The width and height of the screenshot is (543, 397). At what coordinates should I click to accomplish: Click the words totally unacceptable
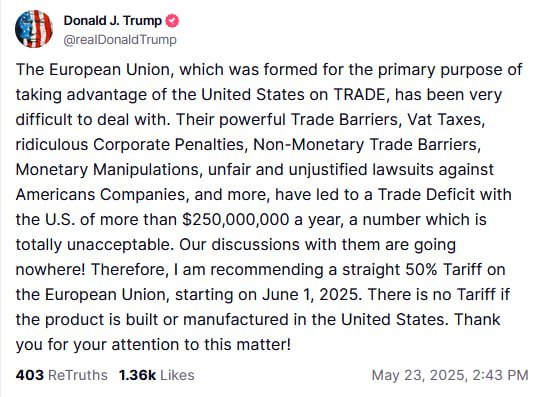point(94,245)
